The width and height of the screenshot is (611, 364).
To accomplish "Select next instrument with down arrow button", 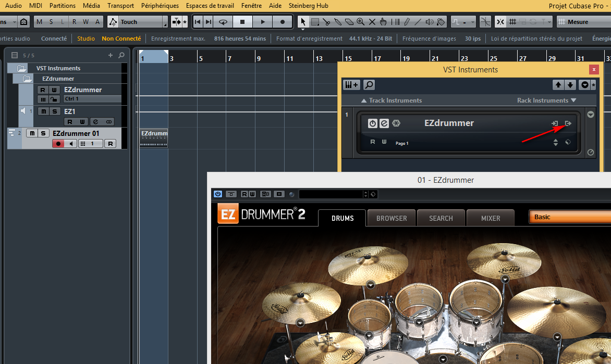I will (570, 84).
